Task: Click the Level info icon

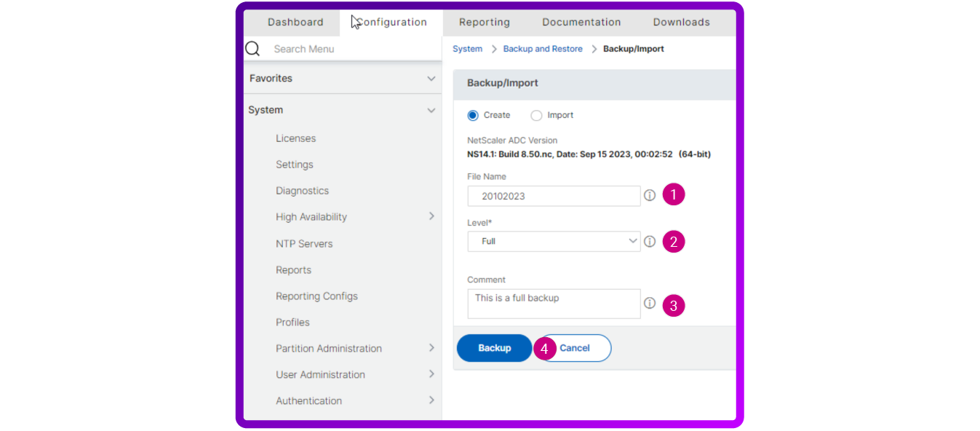Action: pyautogui.click(x=650, y=242)
